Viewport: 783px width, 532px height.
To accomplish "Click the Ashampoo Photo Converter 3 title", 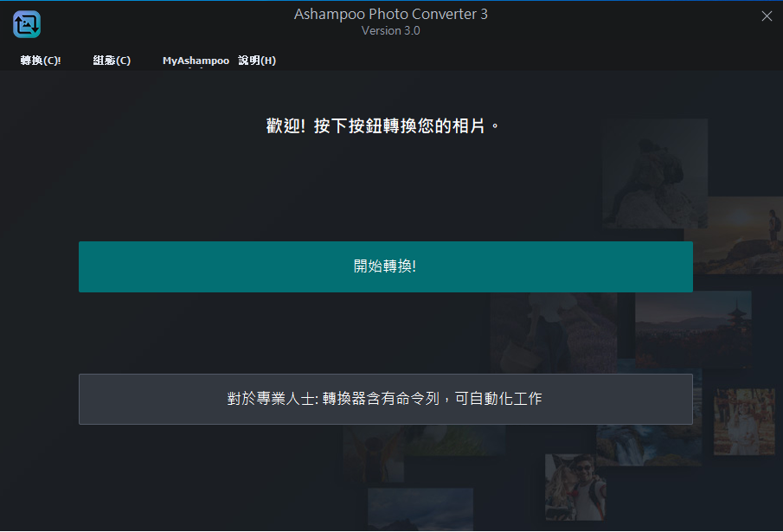I will point(390,14).
